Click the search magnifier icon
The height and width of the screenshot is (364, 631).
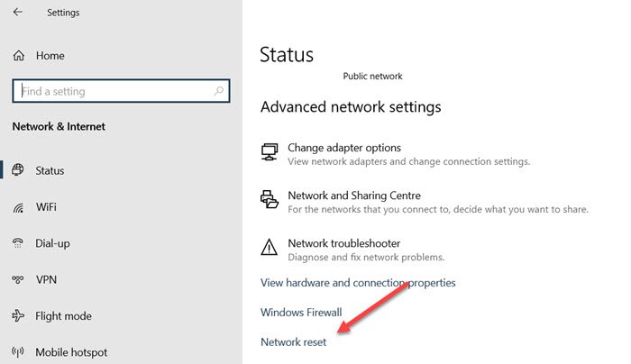(218, 91)
